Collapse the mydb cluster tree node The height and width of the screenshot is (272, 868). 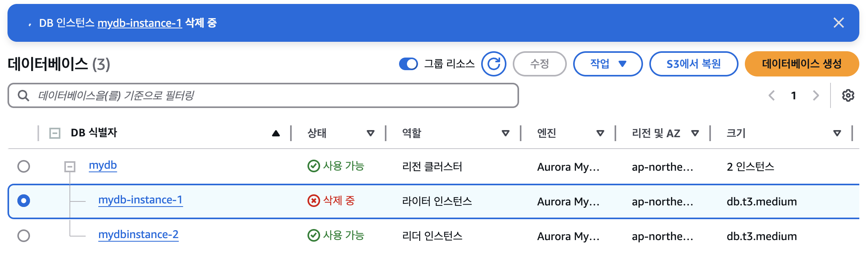pos(70,167)
